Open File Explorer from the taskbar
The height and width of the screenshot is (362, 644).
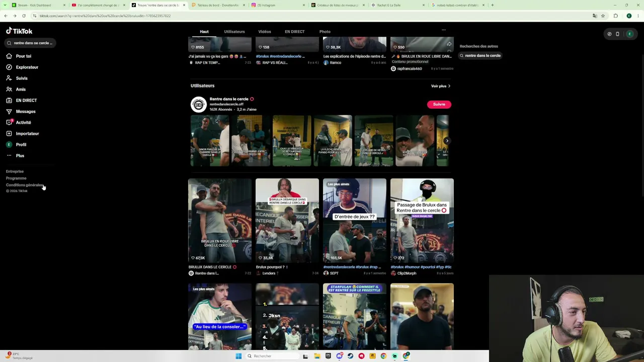pyautogui.click(x=317, y=356)
